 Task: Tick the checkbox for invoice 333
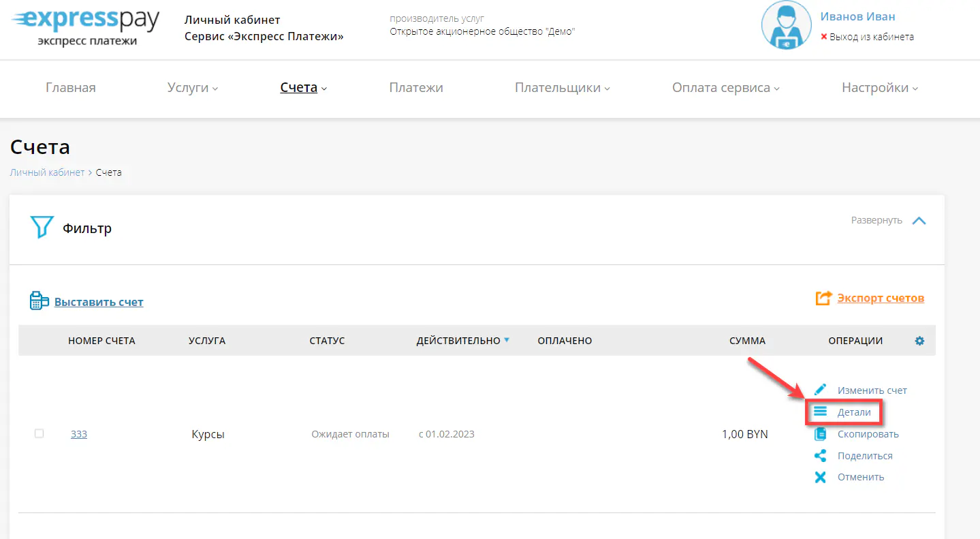tap(39, 433)
